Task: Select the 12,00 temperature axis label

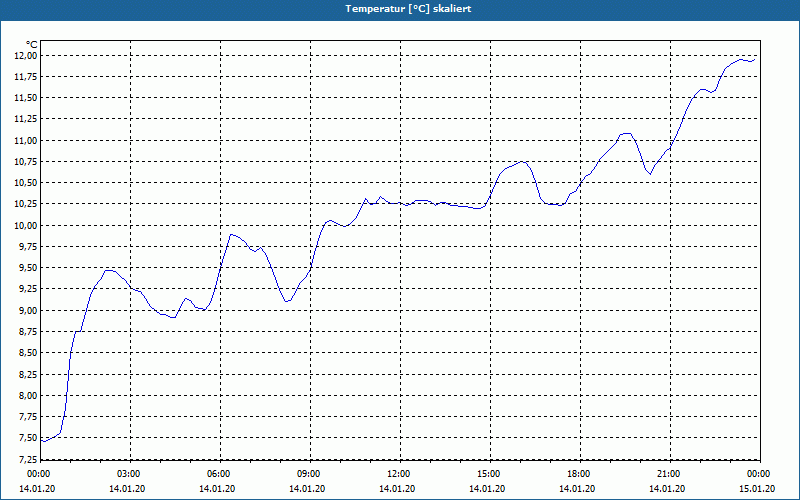Action: tap(26, 56)
